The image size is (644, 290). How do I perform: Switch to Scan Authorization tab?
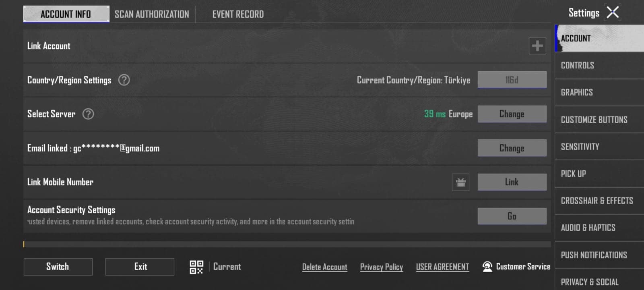(152, 14)
